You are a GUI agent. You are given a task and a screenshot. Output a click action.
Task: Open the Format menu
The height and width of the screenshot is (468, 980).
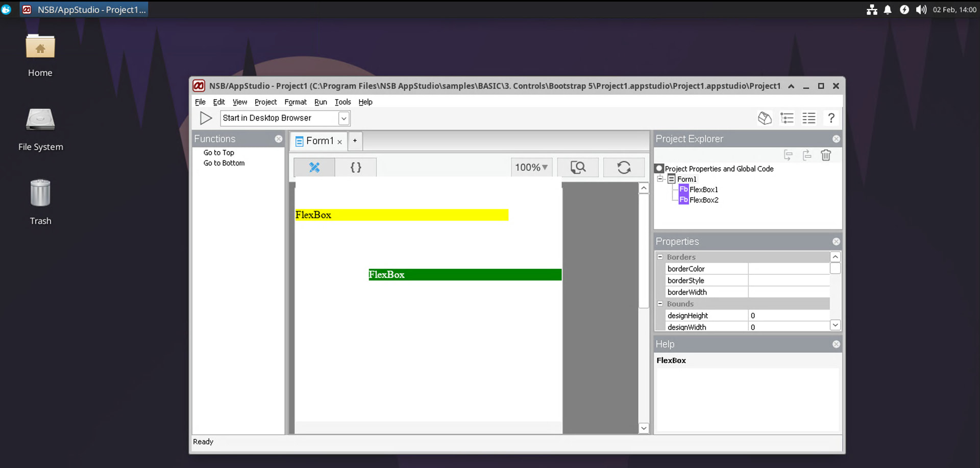click(x=296, y=102)
